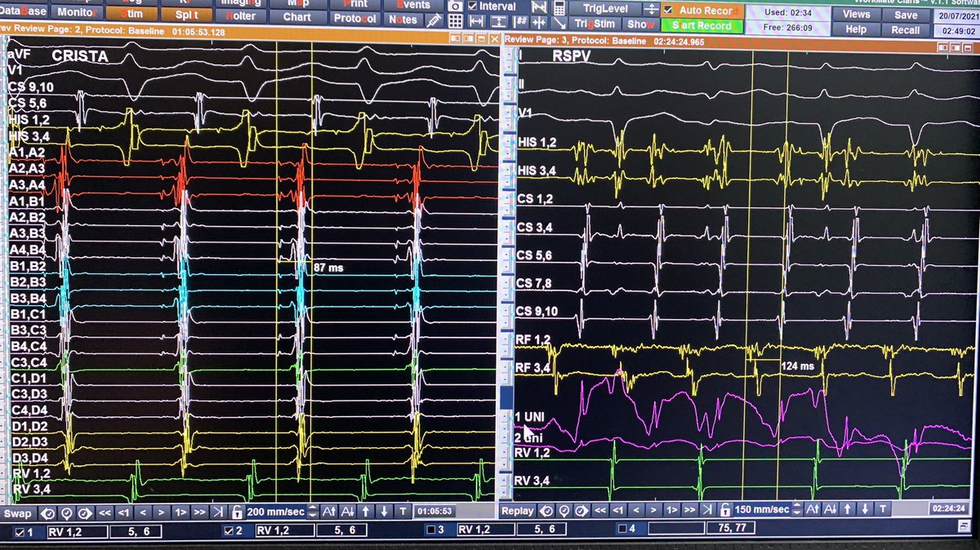
Task: Click the increase amplitude A↑ icon in left pane
Action: pos(328,512)
